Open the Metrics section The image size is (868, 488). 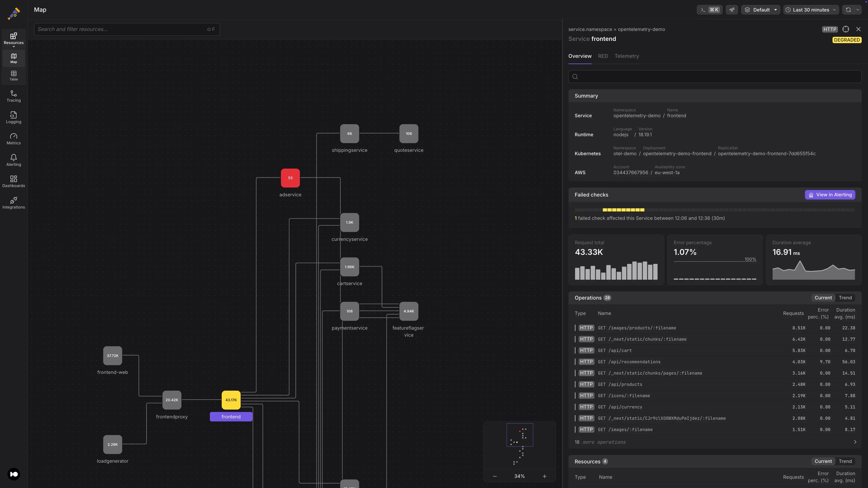[x=14, y=138]
